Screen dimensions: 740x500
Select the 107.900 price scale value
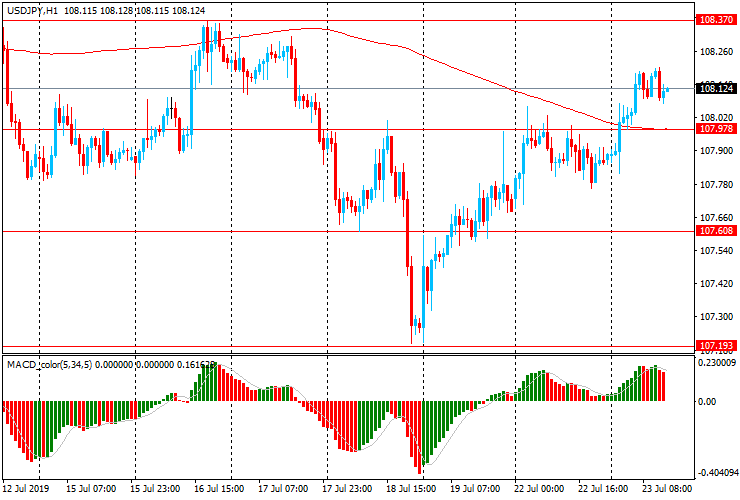click(716, 151)
